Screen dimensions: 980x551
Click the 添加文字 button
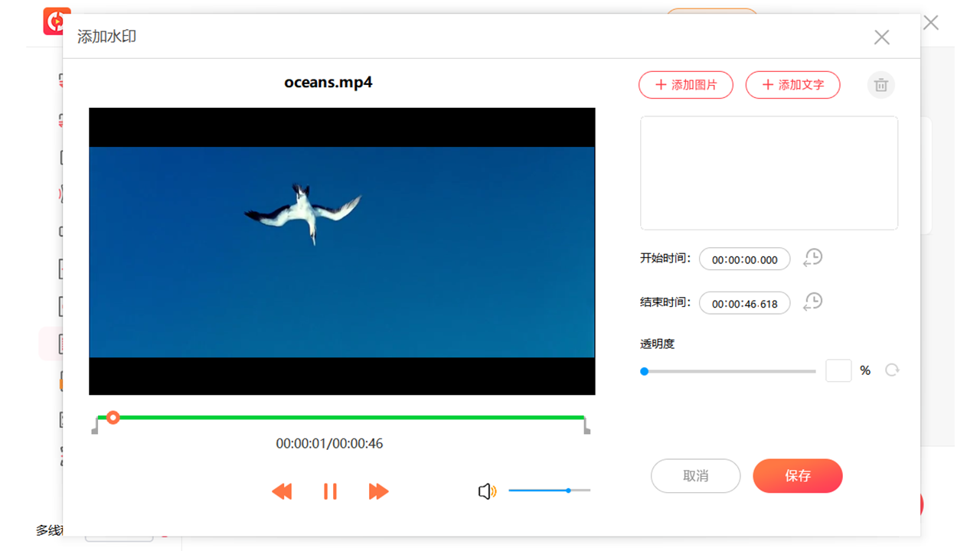792,85
